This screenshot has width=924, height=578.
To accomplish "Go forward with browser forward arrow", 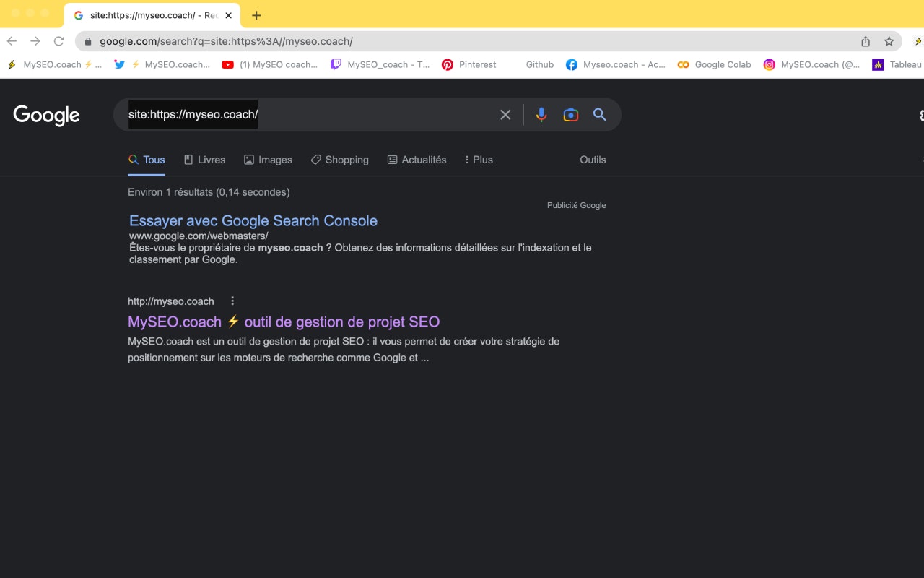I will point(35,41).
